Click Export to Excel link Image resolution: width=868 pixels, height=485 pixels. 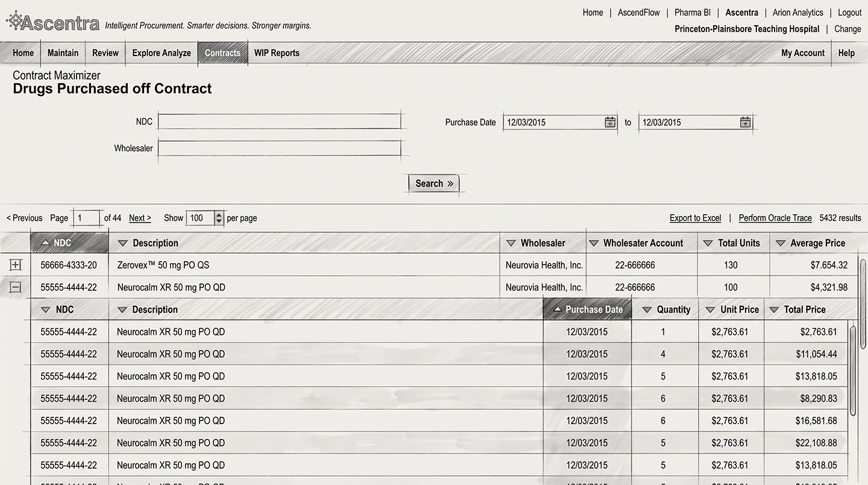tap(695, 218)
